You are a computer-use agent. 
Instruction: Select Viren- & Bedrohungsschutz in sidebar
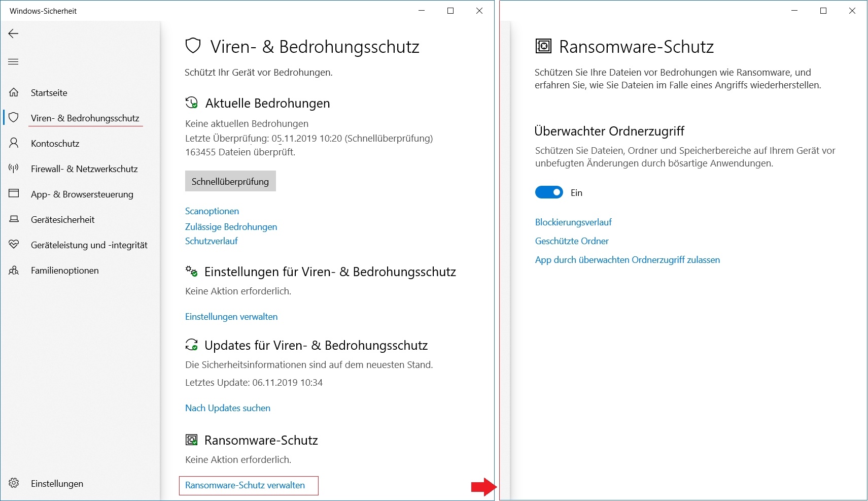85,118
